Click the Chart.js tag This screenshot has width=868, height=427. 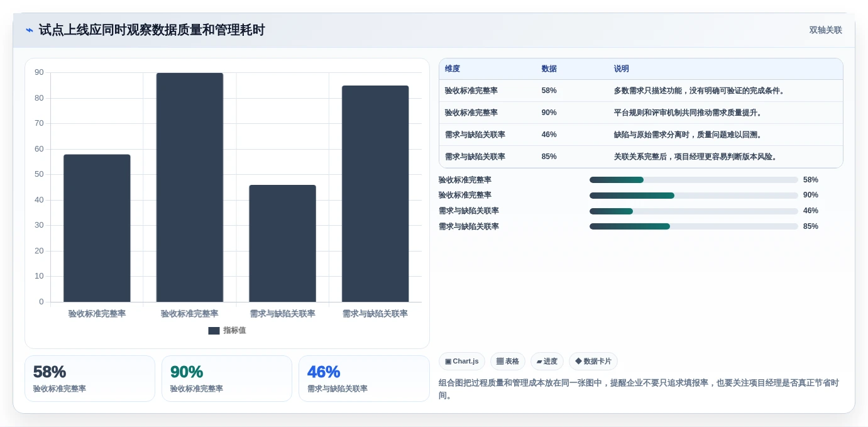[462, 361]
